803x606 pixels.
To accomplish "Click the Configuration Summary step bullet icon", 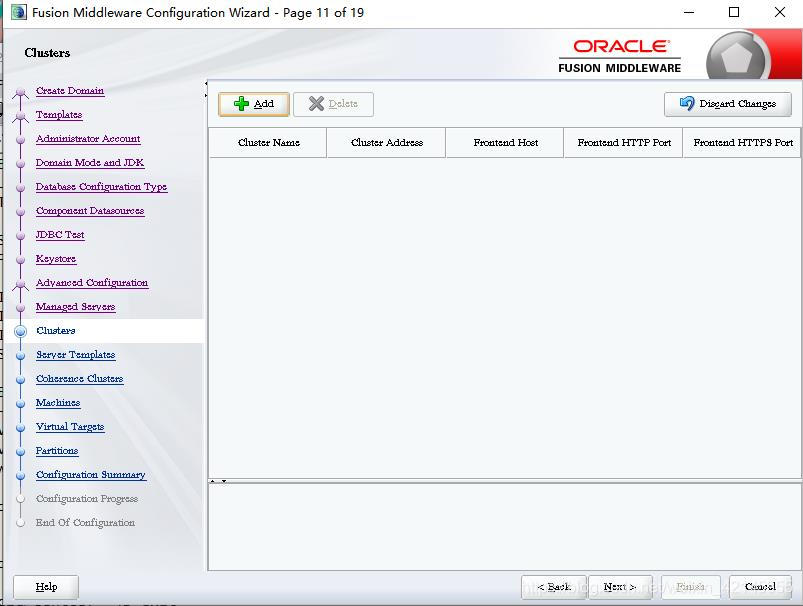I will click(x=20, y=475).
